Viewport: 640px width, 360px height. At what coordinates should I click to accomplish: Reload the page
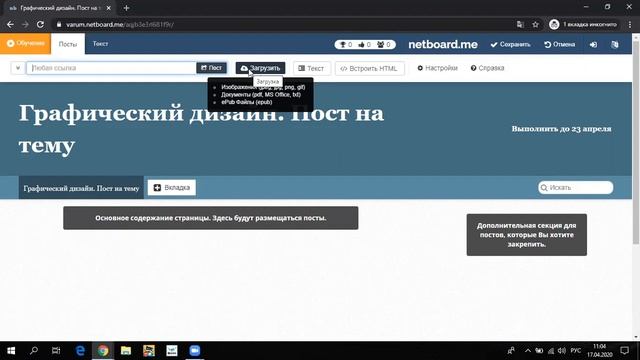40,24
